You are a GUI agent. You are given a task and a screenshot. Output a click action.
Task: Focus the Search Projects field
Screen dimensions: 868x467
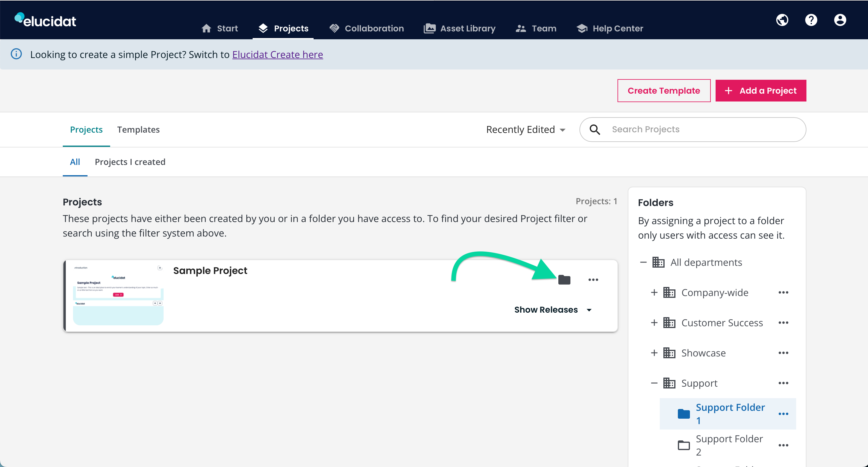(x=693, y=130)
